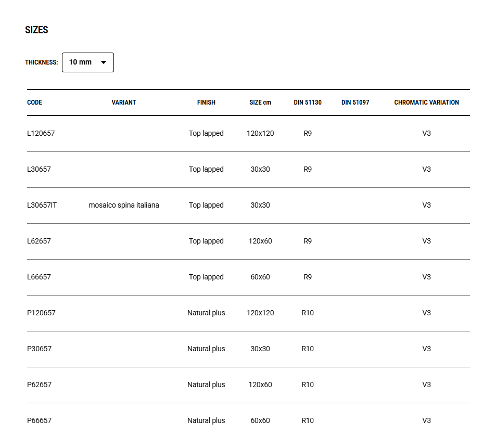Click the VARIANT column header
Screen dimensions: 496x448
(124, 103)
